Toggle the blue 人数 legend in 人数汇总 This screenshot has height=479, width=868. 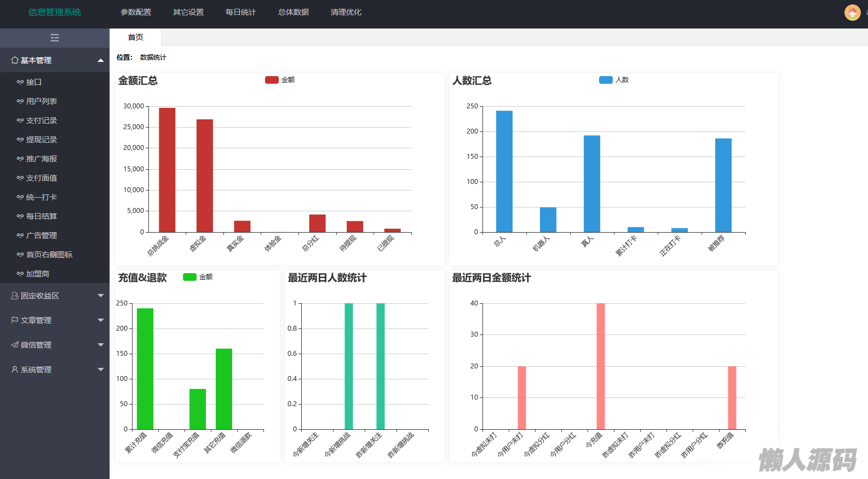[x=606, y=80]
